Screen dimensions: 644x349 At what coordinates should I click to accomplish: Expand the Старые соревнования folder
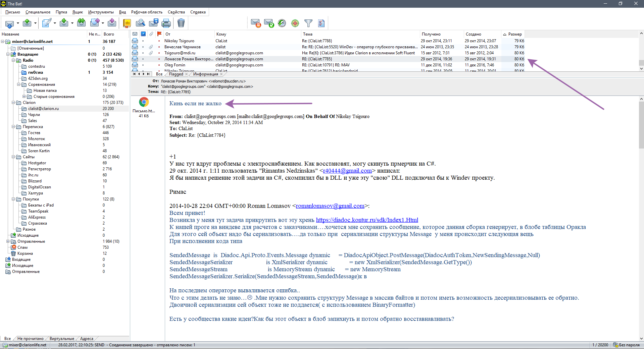point(24,97)
